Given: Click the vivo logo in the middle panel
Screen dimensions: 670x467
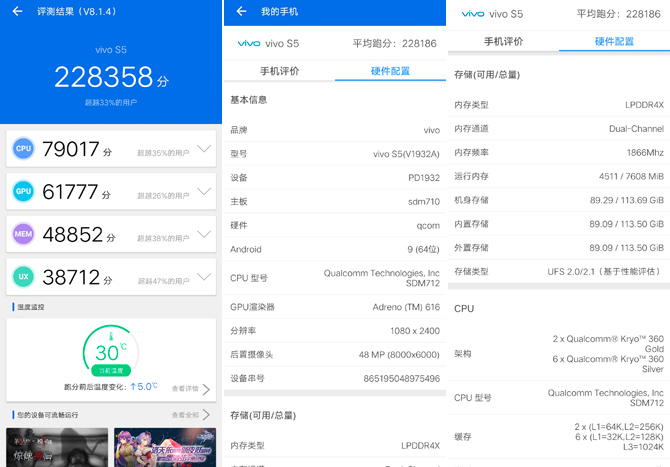Looking at the screenshot, I should (249, 43).
